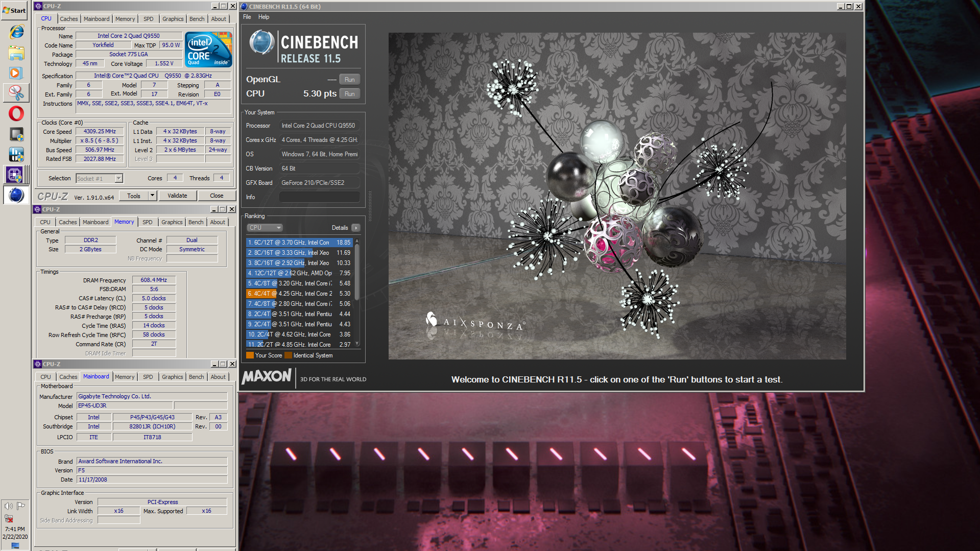Click the Show Desktop icon below the clock
Viewport: 980px width, 551px height.
coord(15,545)
